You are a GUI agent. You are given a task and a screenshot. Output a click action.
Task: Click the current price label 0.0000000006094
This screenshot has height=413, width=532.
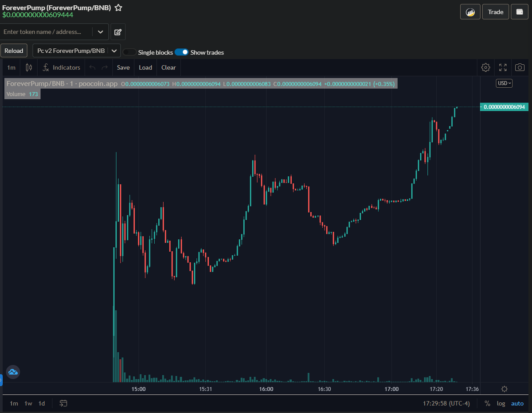point(504,107)
